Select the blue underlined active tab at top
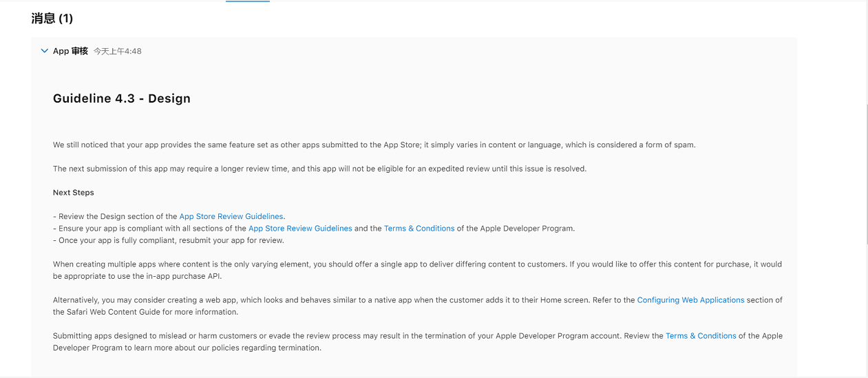The width and height of the screenshot is (868, 378). [248, 1]
